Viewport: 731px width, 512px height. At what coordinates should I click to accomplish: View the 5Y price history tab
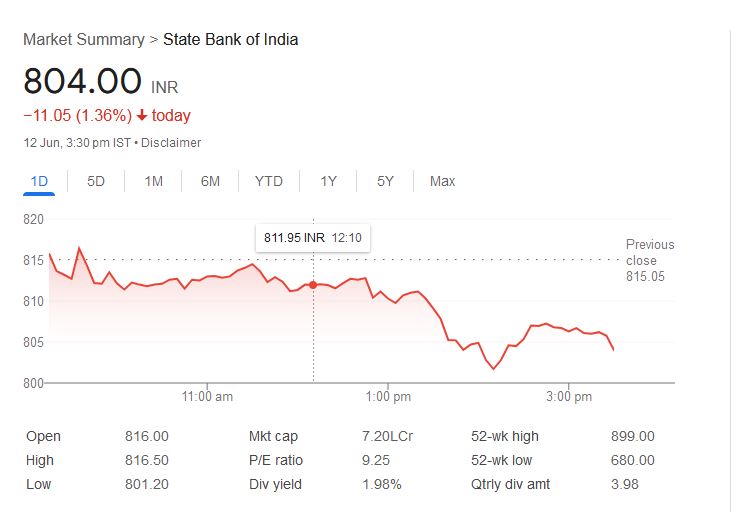(x=385, y=181)
